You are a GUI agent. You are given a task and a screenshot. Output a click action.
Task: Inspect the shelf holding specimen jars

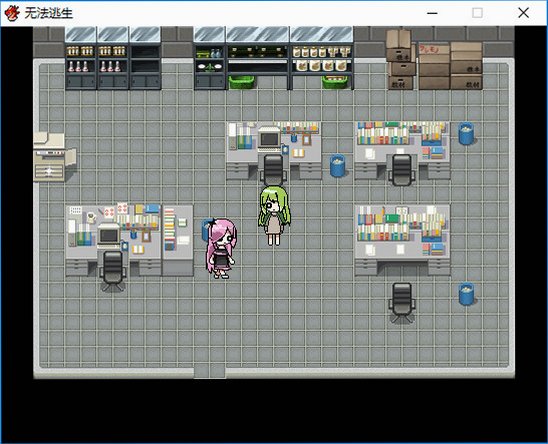[x=322, y=58]
